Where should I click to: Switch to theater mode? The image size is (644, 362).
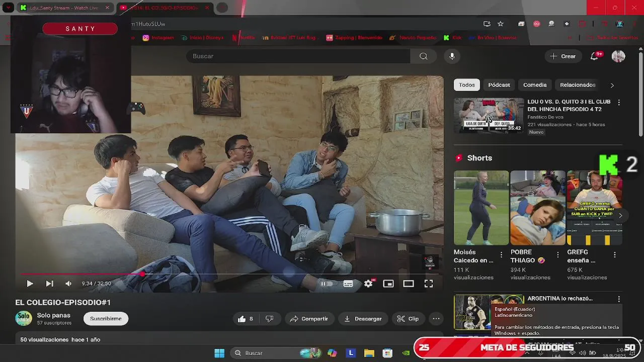coord(409,284)
